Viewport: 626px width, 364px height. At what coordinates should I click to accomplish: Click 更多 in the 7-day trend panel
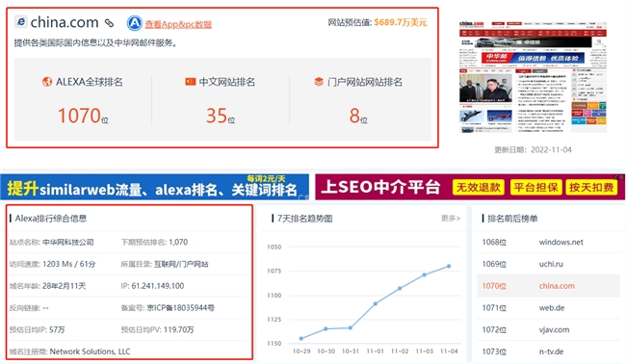[x=451, y=219]
